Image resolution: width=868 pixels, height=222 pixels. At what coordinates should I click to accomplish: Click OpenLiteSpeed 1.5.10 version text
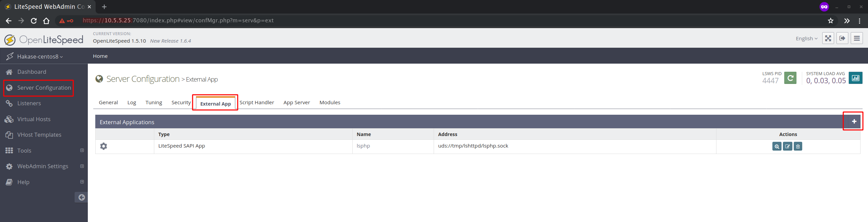(119, 41)
